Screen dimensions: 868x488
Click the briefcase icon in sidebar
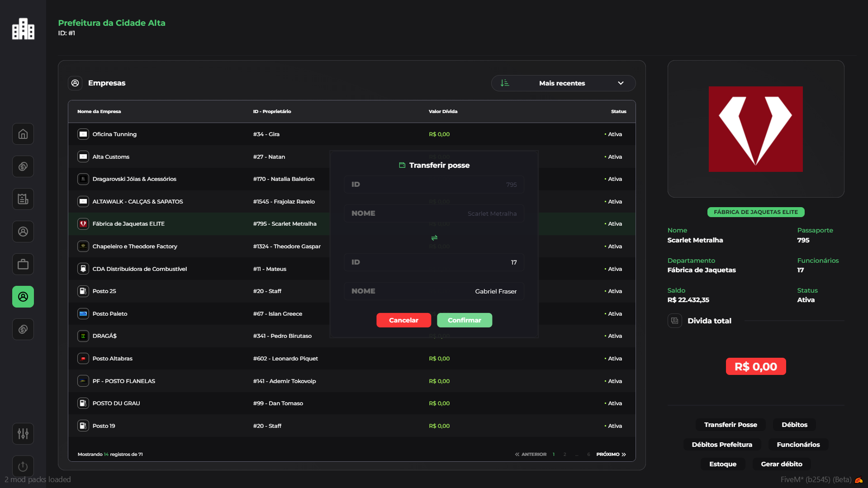(x=23, y=265)
